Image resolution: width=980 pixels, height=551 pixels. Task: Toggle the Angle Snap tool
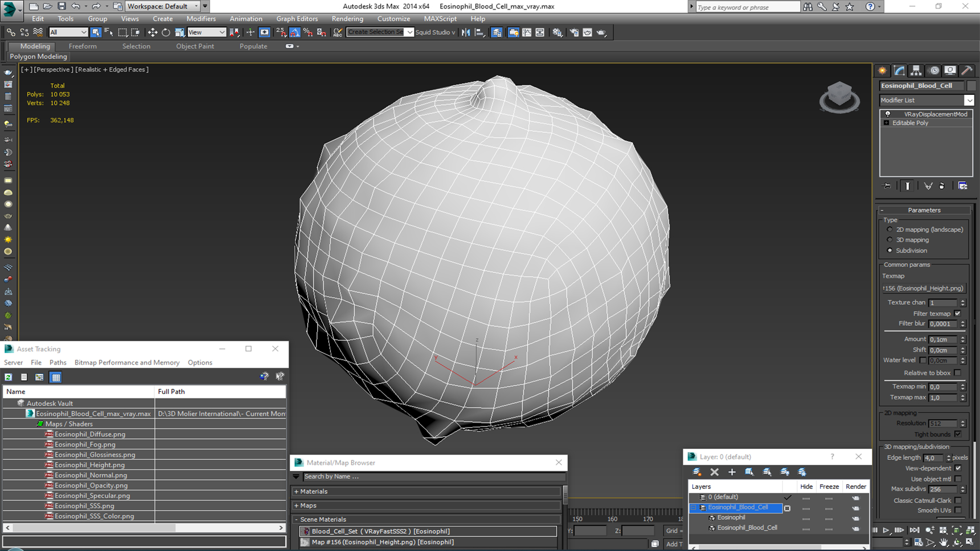coord(295,32)
